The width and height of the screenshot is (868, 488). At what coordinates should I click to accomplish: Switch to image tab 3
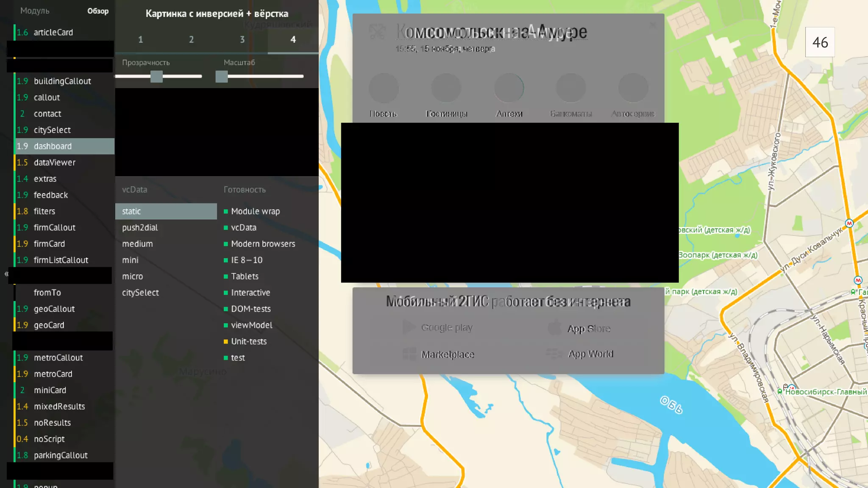click(x=242, y=39)
